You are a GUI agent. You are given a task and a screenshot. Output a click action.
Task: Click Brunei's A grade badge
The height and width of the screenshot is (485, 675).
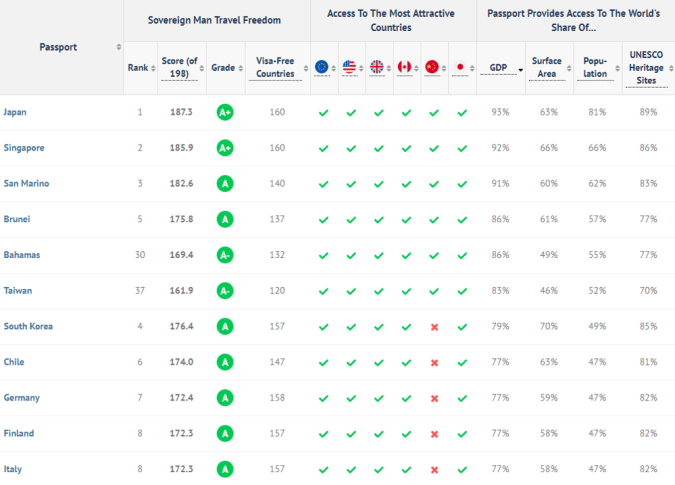point(225,219)
